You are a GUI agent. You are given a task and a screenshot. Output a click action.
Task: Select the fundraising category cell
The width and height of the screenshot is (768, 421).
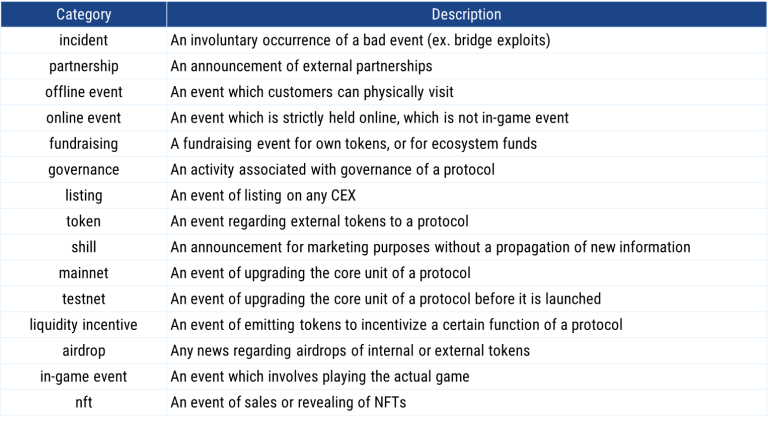83,144
